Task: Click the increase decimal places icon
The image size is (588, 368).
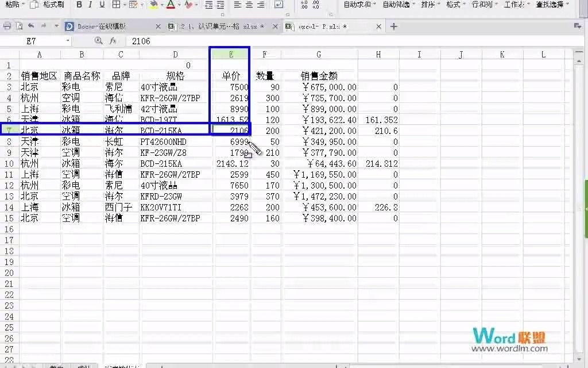Action: point(303,5)
